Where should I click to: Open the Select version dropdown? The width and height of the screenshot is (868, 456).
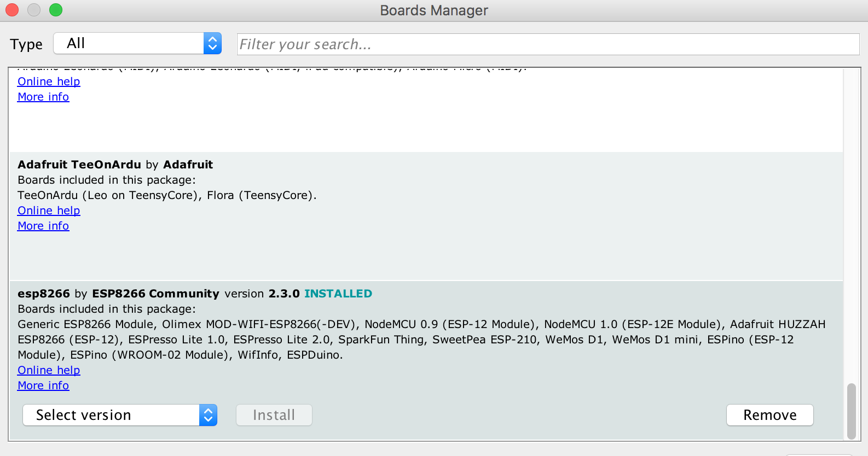[120, 415]
